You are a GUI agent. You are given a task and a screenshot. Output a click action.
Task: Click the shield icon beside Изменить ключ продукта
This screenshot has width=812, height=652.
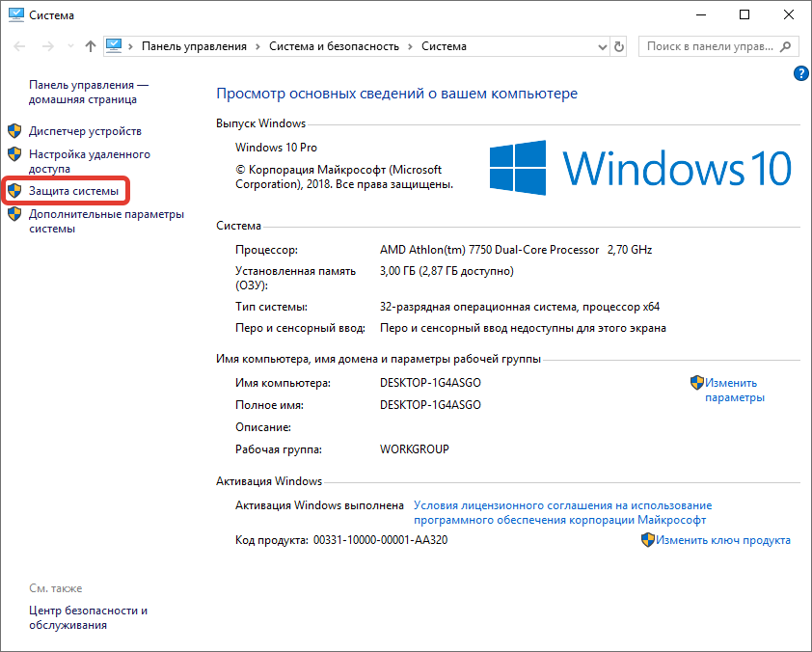click(648, 540)
